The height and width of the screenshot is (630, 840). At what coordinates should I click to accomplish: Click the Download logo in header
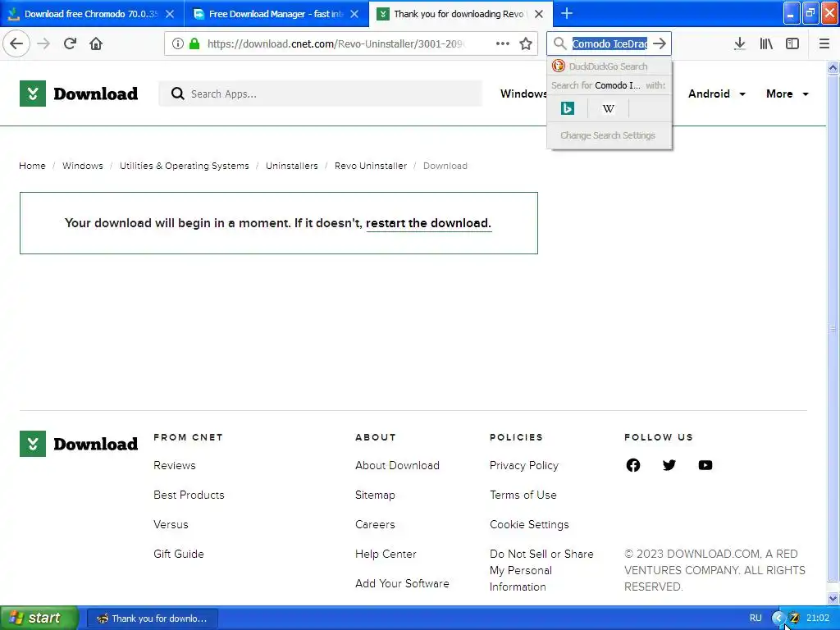(x=79, y=94)
